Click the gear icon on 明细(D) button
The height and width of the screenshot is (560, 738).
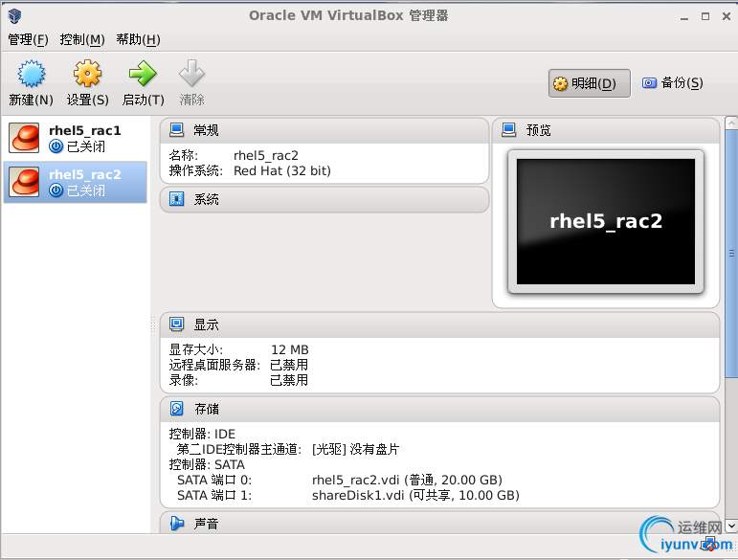pyautogui.click(x=560, y=84)
